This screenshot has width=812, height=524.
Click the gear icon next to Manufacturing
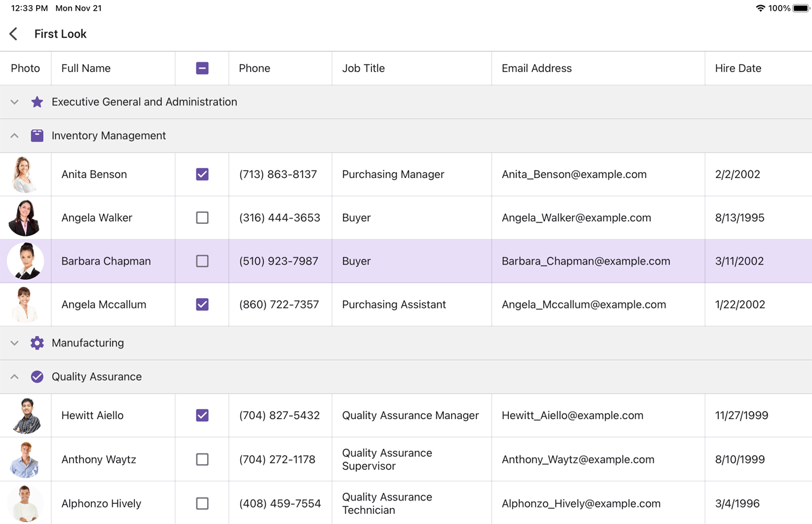[x=37, y=343]
